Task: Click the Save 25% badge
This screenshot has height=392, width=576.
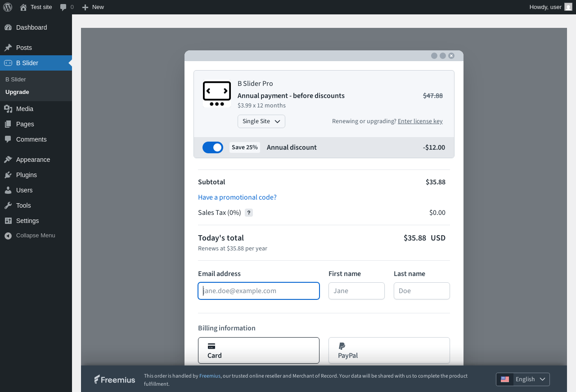Action: coord(245,147)
